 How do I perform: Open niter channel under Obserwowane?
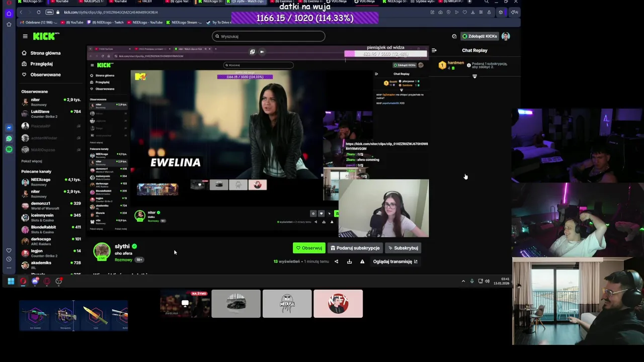[50, 102]
